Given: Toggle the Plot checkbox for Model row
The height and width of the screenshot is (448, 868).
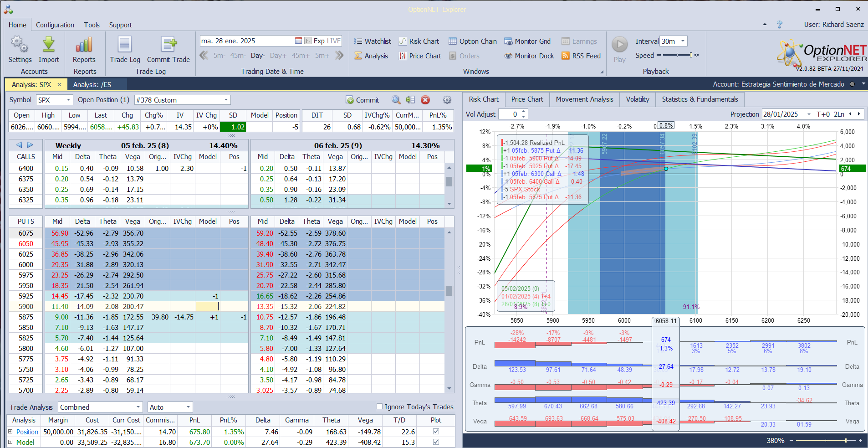Looking at the screenshot, I should click(x=436, y=442).
